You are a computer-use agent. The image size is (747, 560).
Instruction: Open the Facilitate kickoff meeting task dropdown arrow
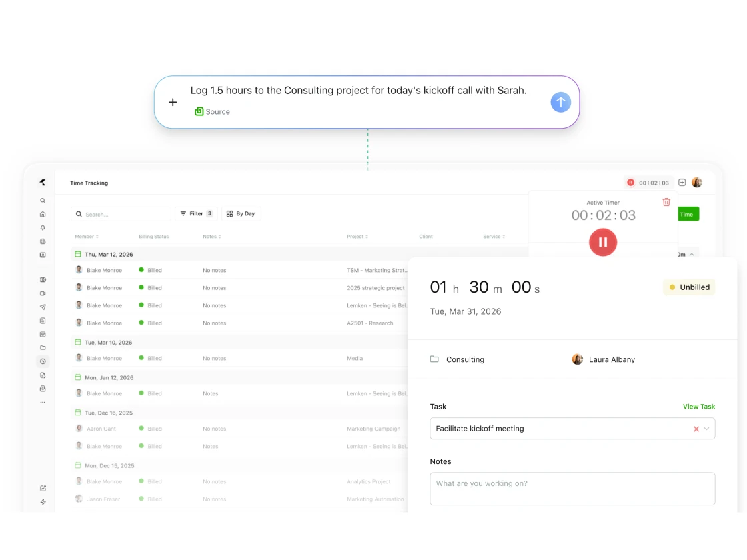(707, 429)
